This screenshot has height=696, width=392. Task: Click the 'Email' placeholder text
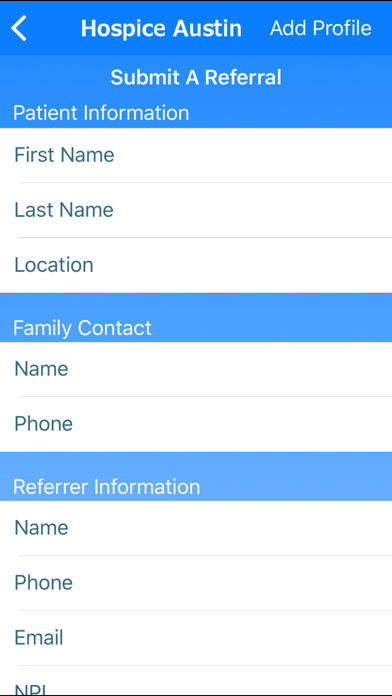(39, 638)
